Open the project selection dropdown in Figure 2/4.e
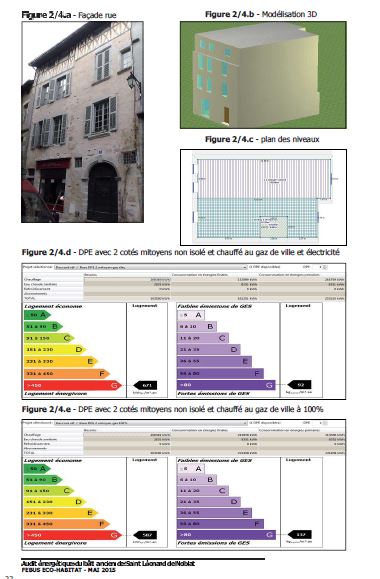The image size is (380, 579). tap(151, 423)
